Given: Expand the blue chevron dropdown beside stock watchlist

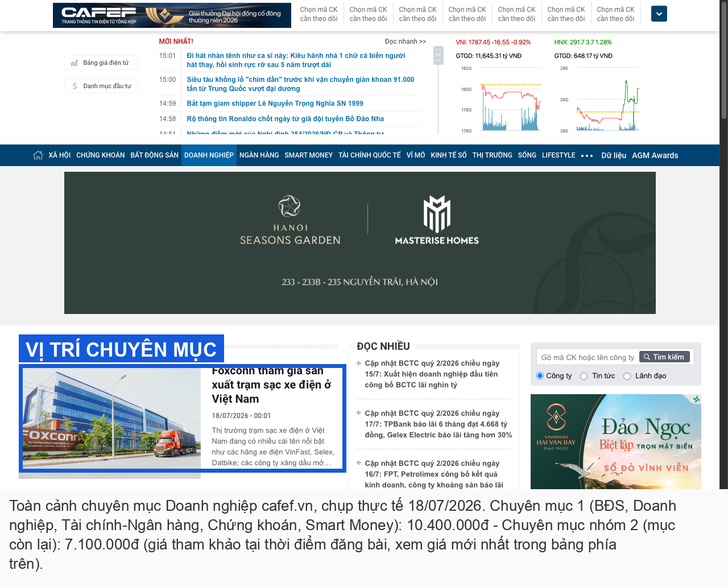Looking at the screenshot, I should 659,14.
